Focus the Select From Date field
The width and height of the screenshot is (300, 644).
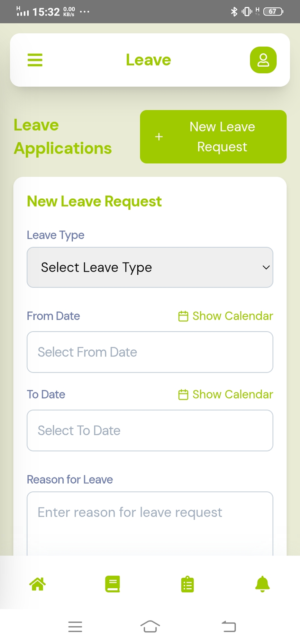coord(150,352)
